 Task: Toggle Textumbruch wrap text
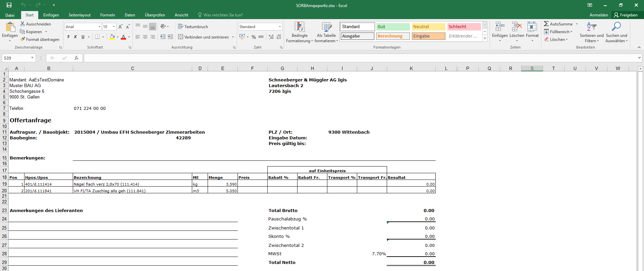click(x=193, y=26)
